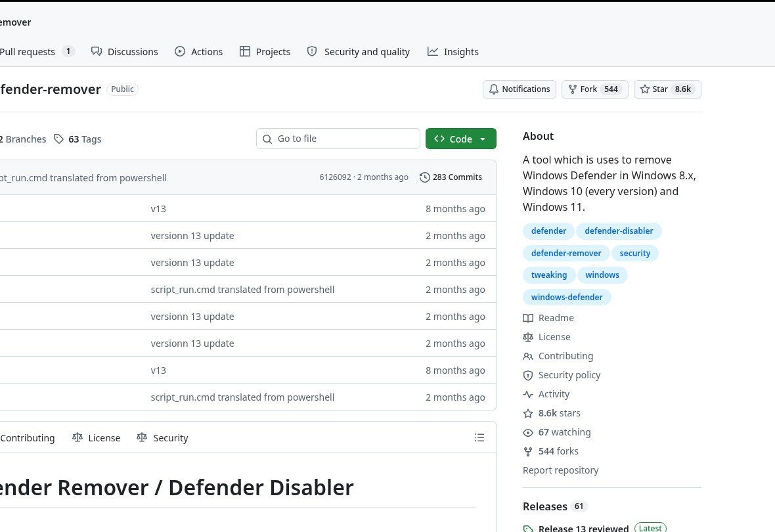Click the tag icon beside 63 Tags
The image size is (775, 532).
pos(59,139)
